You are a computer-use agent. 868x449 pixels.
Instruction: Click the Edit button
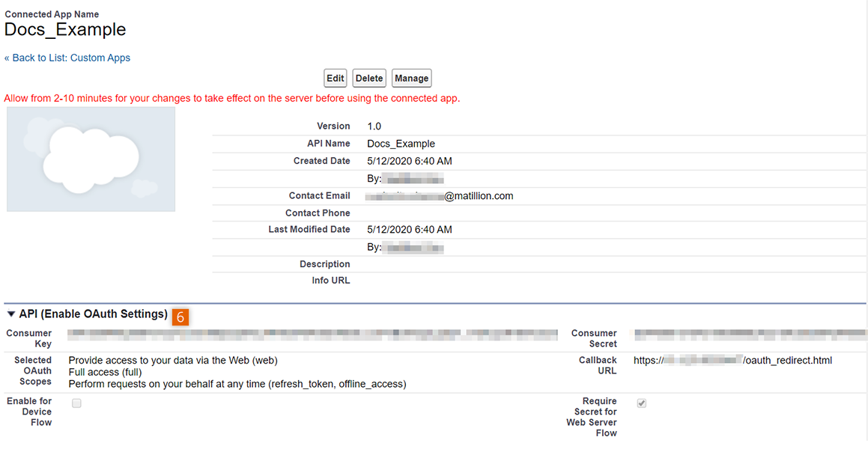pyautogui.click(x=335, y=78)
